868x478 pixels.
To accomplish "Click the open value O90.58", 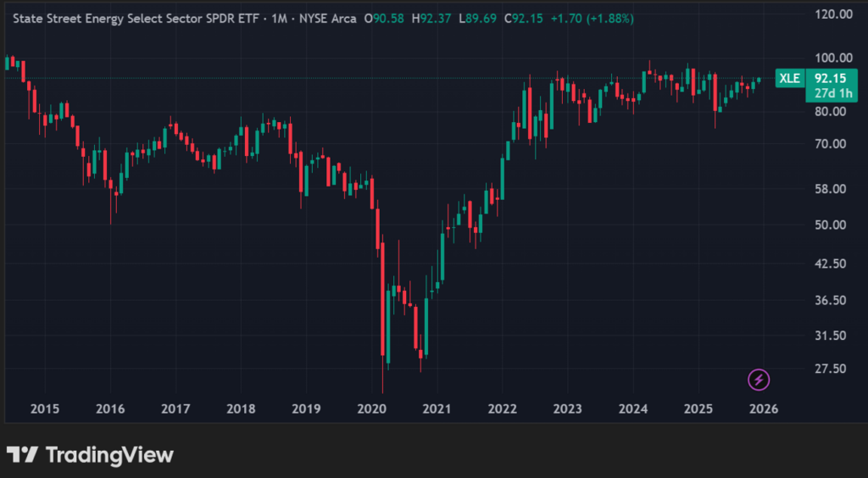I will [x=383, y=19].
